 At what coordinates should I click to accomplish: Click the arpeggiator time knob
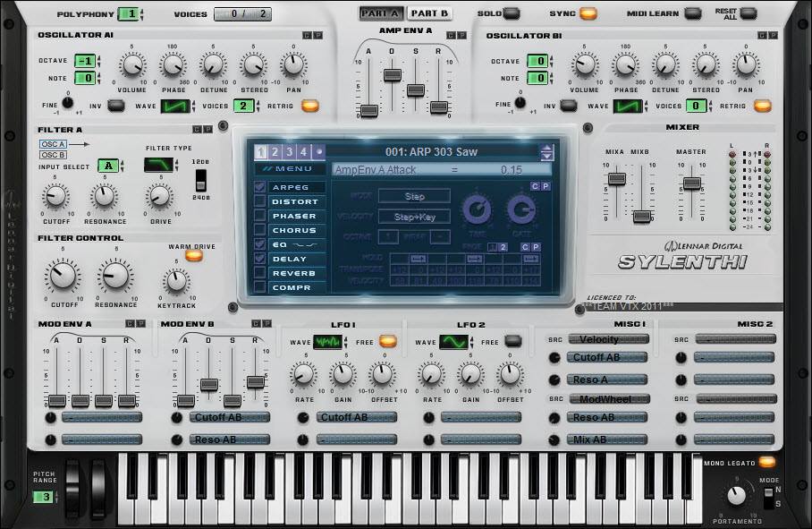coord(477,209)
